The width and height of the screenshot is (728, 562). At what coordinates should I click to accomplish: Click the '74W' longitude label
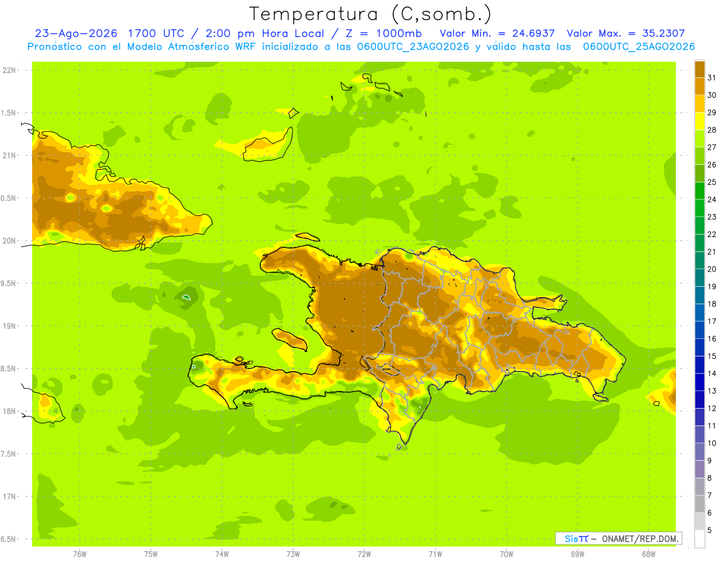click(x=221, y=554)
